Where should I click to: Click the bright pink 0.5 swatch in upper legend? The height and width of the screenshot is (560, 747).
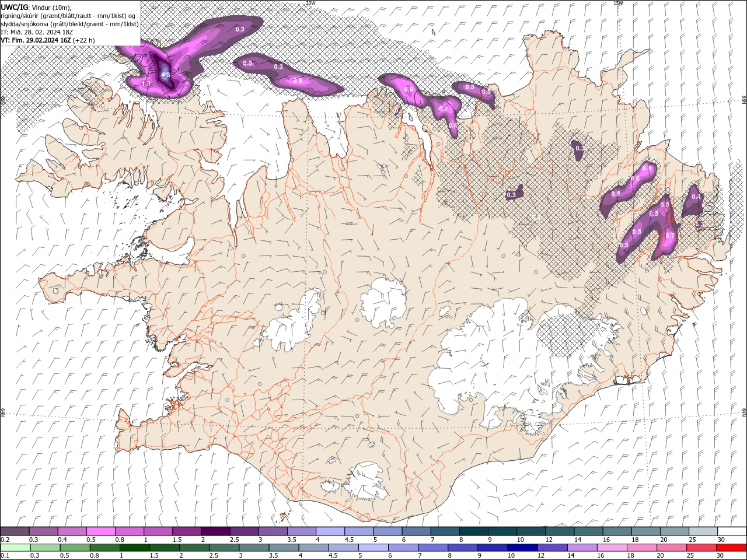pyautogui.click(x=100, y=531)
